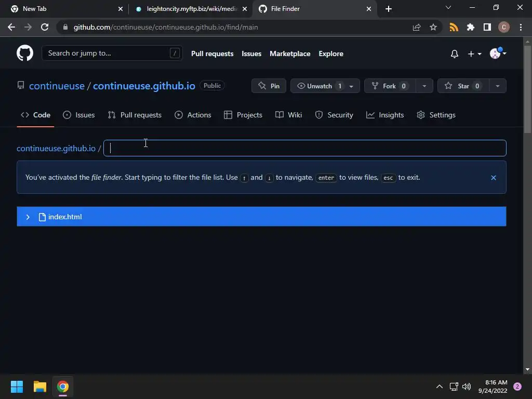Open Chrome extensions puzzle icon
Screen dimensions: 532x399
click(x=470, y=27)
